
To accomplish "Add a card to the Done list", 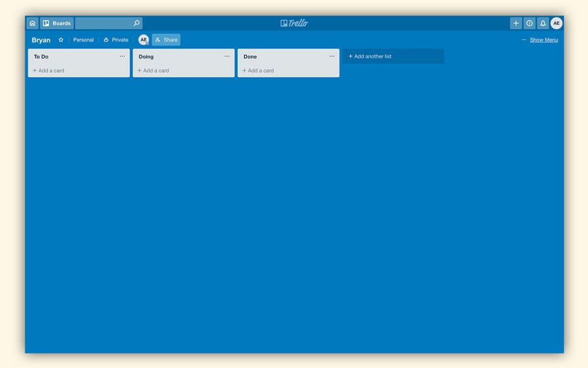I will pos(261,71).
